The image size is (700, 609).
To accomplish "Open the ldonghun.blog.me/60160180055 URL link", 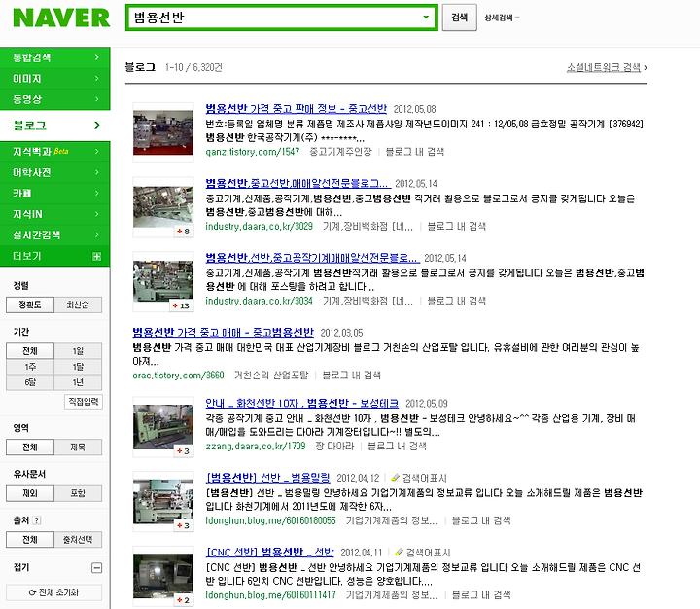I will 270,520.
